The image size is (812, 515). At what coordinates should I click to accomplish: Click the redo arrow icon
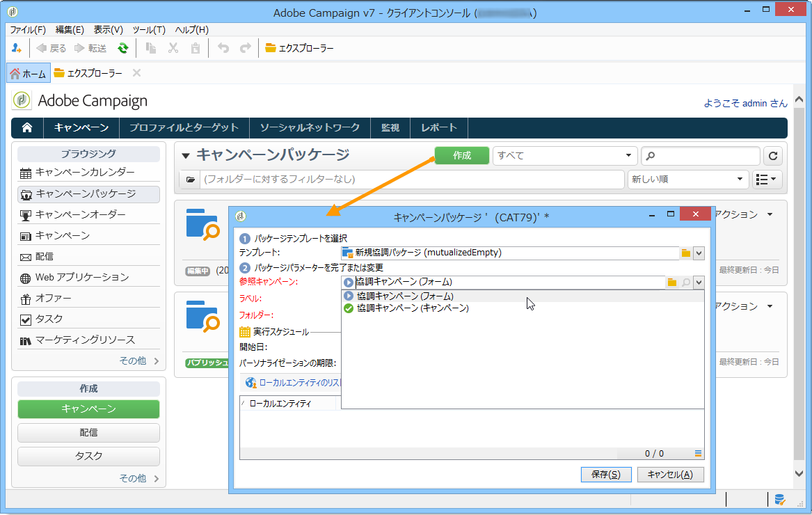pos(246,48)
